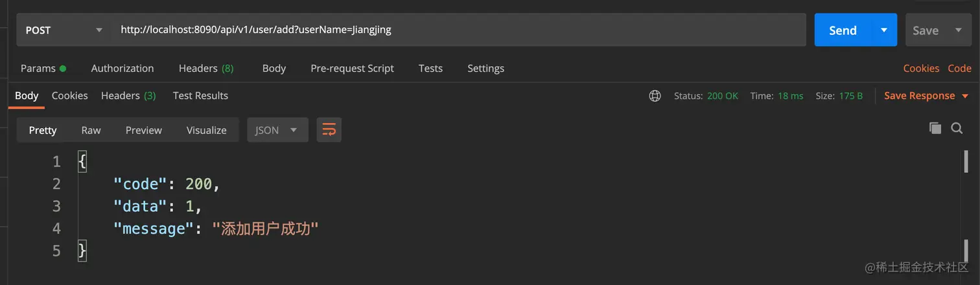The image size is (980, 285).
Task: Click the blue Send button
Action: click(843, 30)
